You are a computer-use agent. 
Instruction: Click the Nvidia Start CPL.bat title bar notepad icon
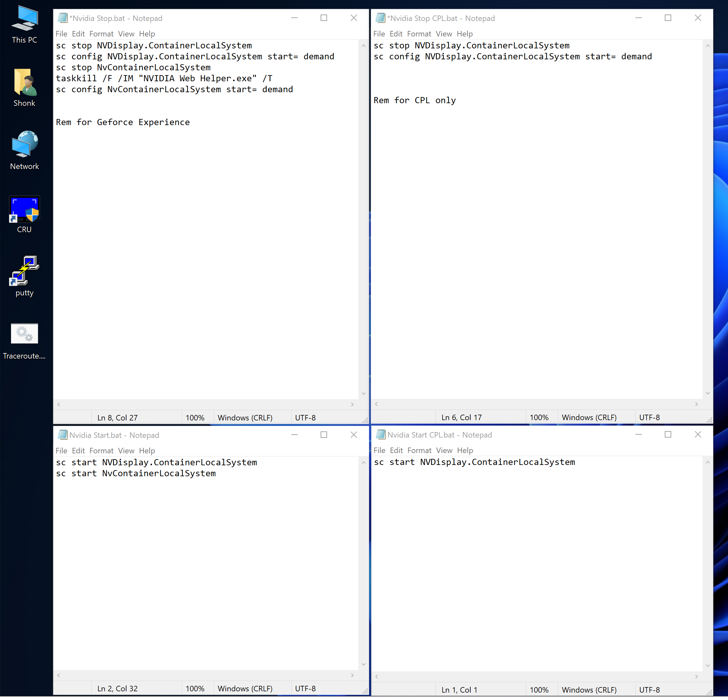click(x=381, y=435)
